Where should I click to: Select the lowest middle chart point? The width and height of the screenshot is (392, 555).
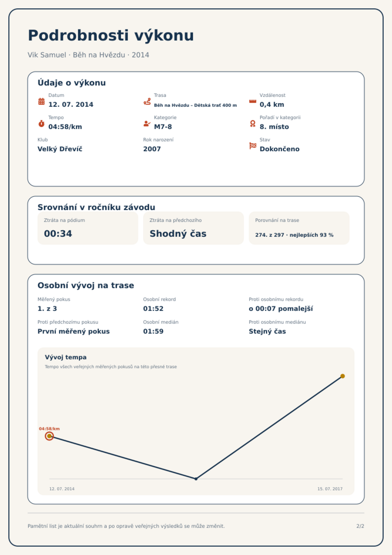tap(196, 479)
